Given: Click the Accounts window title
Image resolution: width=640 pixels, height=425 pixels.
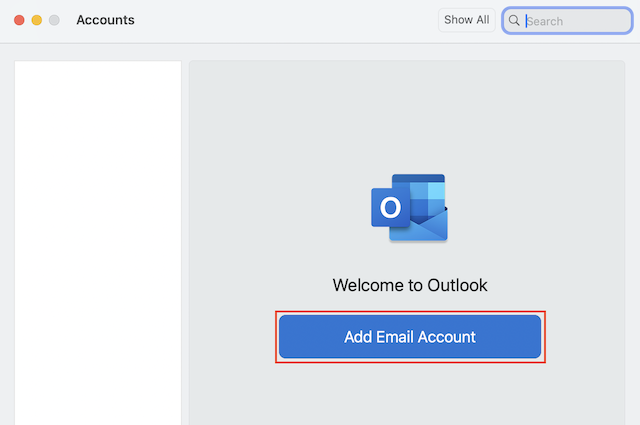Looking at the screenshot, I should click(x=105, y=20).
